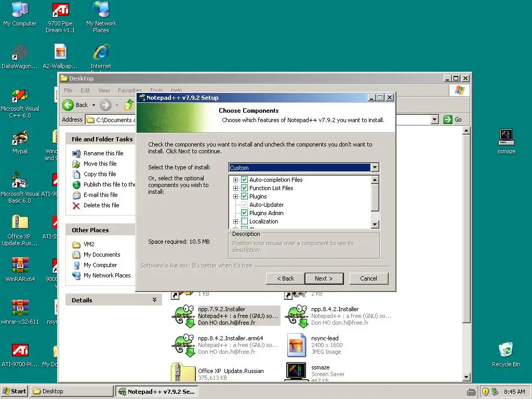The image size is (532, 399).
Task: Expand Auto-completion Files tree node
Action: pos(235,180)
